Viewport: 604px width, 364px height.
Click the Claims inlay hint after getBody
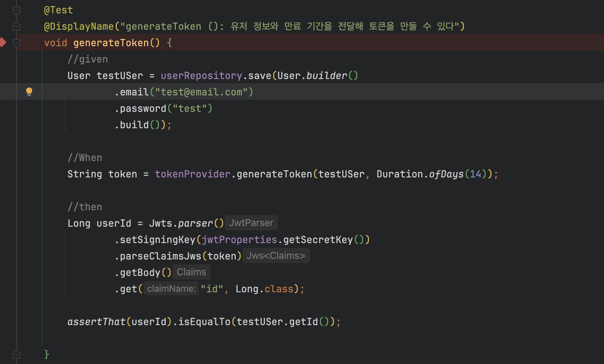[191, 272]
